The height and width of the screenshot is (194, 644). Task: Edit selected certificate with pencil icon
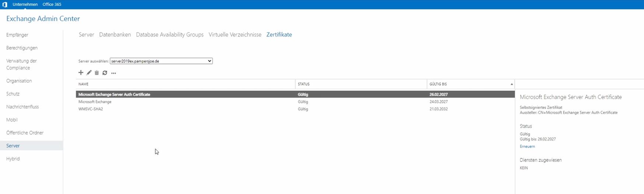(89, 73)
